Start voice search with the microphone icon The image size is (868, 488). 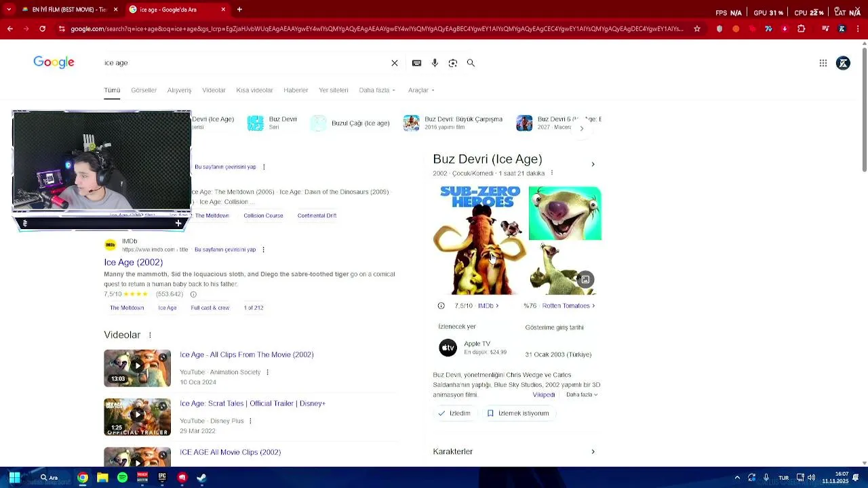pos(435,63)
